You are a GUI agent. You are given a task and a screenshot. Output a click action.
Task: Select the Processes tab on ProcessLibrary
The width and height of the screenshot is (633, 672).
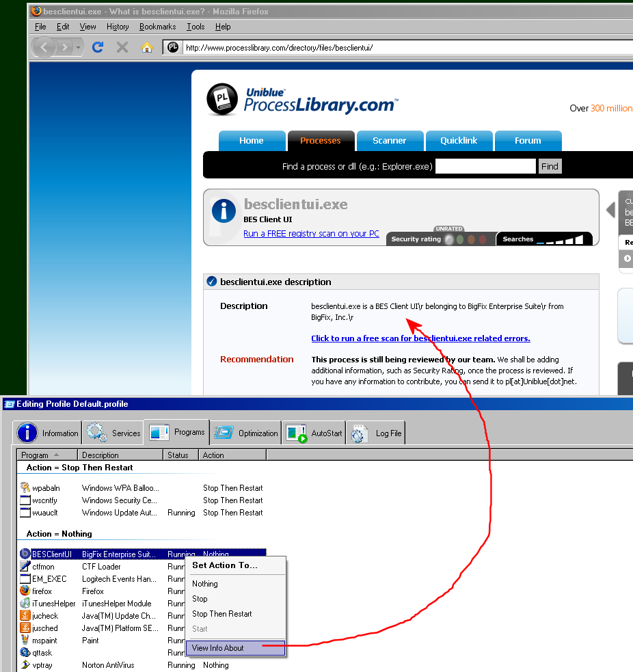[321, 141]
